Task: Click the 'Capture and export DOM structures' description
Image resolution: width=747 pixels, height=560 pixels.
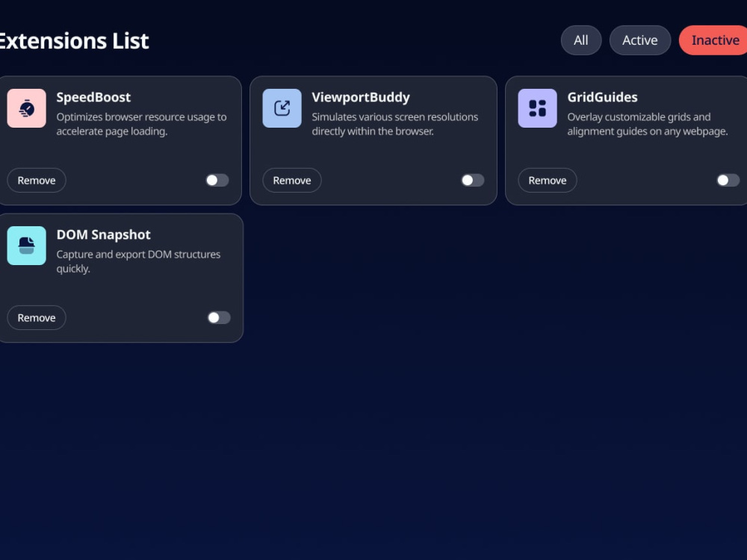Action: [x=138, y=261]
